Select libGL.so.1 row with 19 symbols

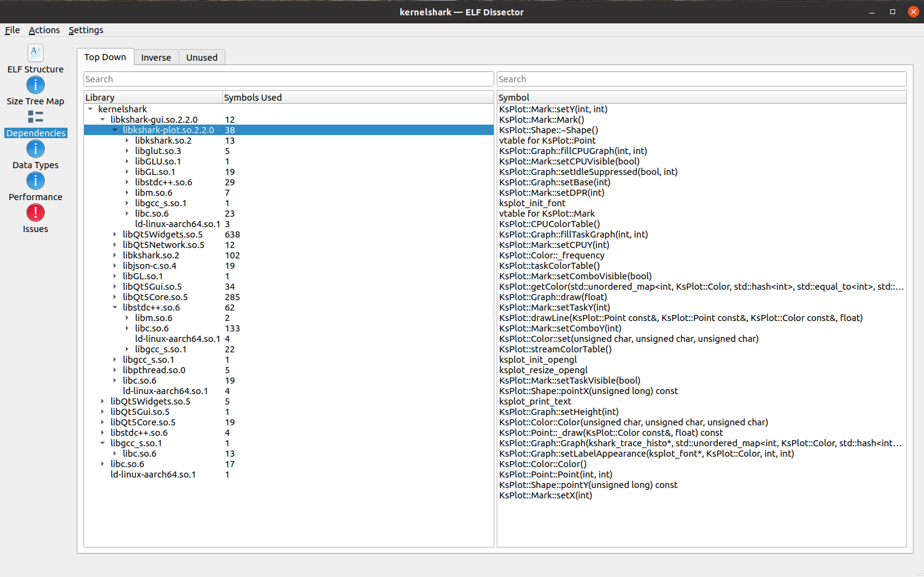289,172
